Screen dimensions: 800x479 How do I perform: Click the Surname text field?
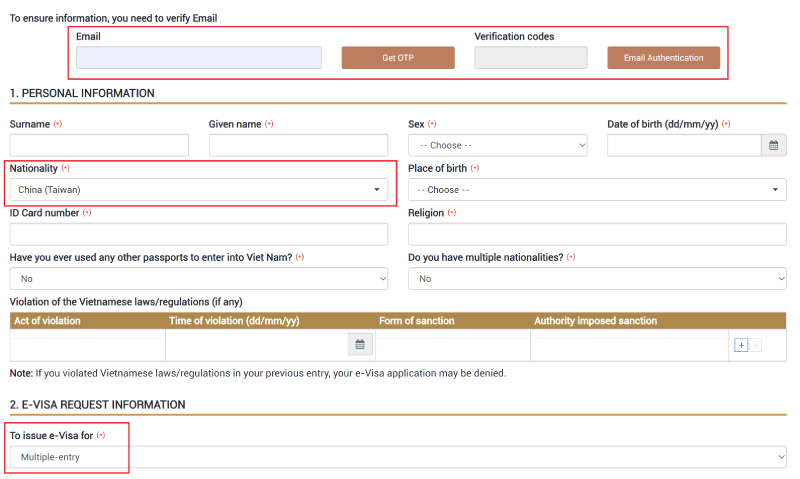click(99, 145)
